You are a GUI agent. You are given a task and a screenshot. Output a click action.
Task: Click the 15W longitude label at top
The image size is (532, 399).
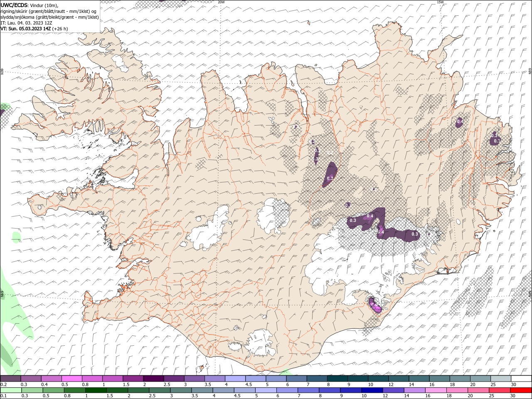click(440, 2)
